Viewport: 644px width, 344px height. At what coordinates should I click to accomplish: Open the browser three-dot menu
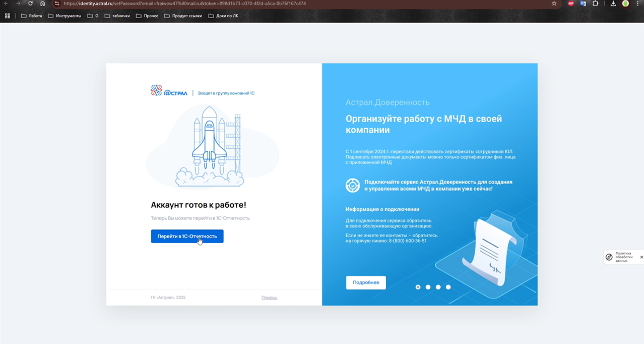tap(638, 4)
